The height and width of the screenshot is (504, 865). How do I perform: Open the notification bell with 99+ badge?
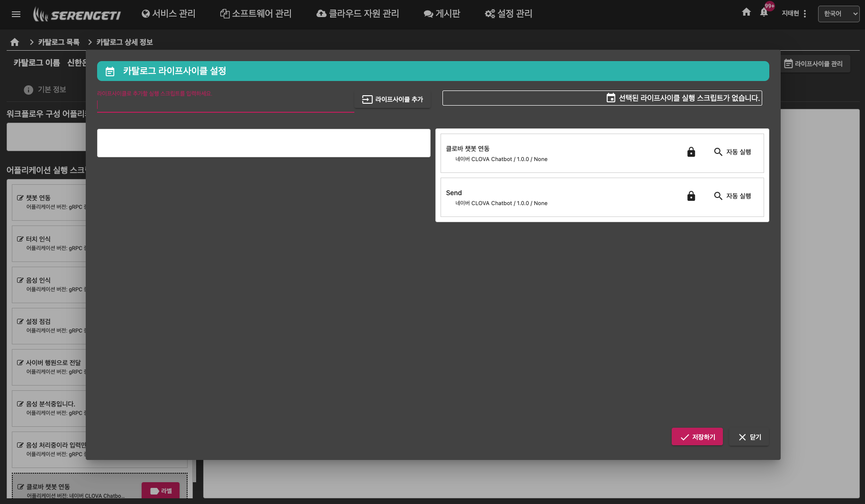point(764,13)
